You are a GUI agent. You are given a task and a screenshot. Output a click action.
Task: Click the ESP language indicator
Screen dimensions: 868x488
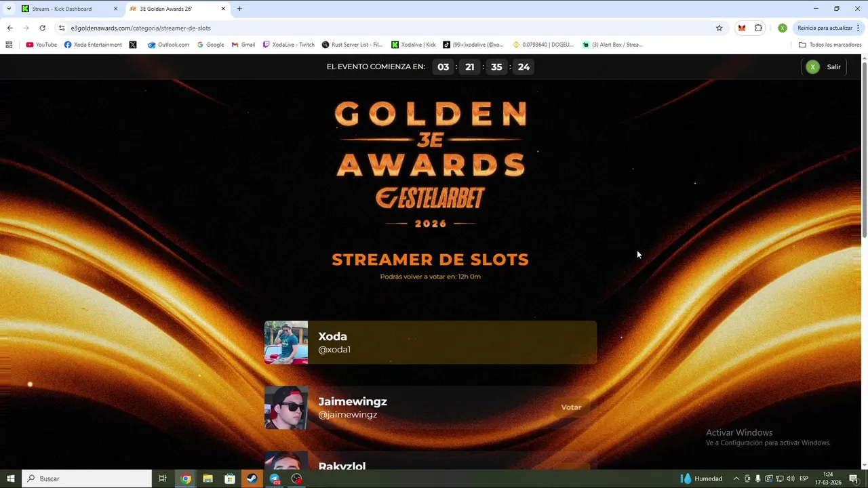coord(804,479)
